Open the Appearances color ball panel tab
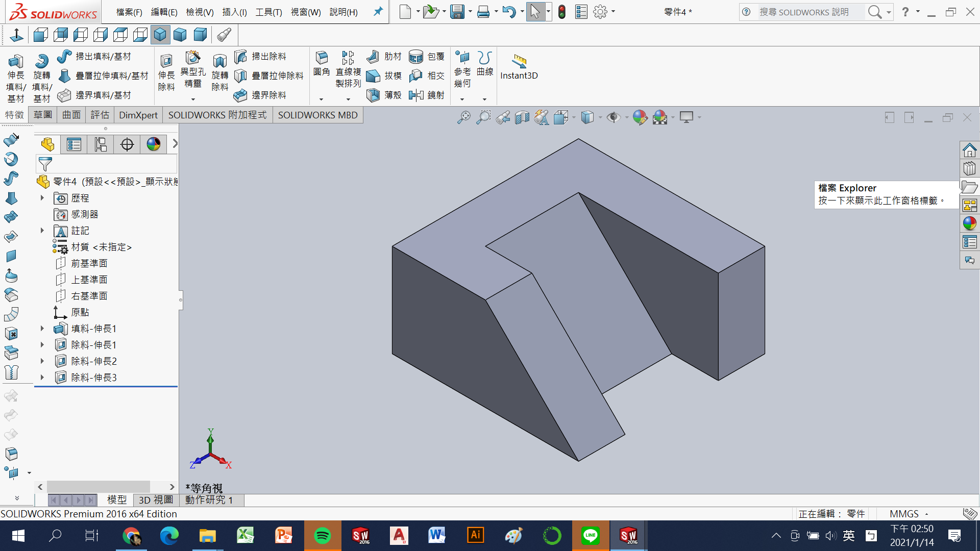Image resolution: width=980 pixels, height=551 pixels. click(x=969, y=223)
